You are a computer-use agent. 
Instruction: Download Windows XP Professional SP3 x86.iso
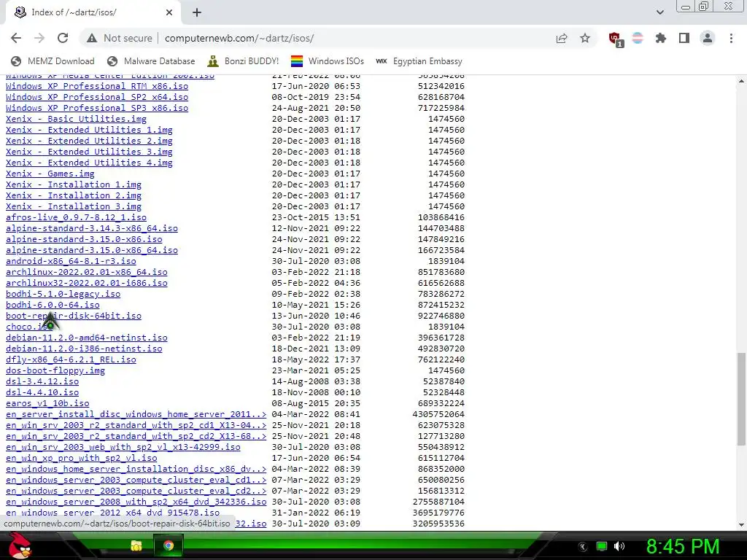click(x=97, y=108)
